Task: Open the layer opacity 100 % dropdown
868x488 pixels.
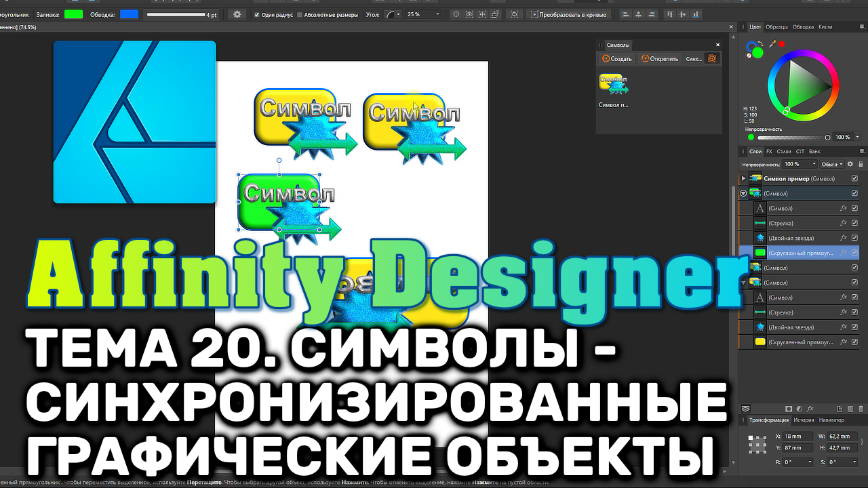Action: (x=814, y=164)
